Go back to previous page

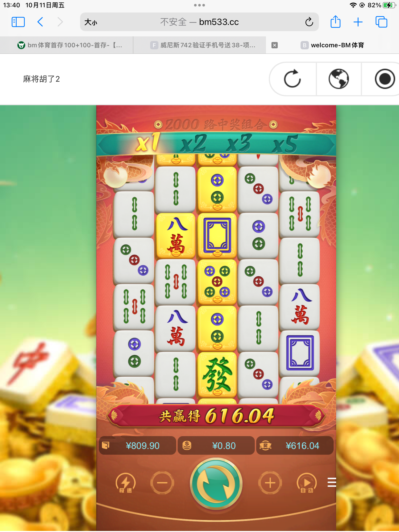pos(40,22)
